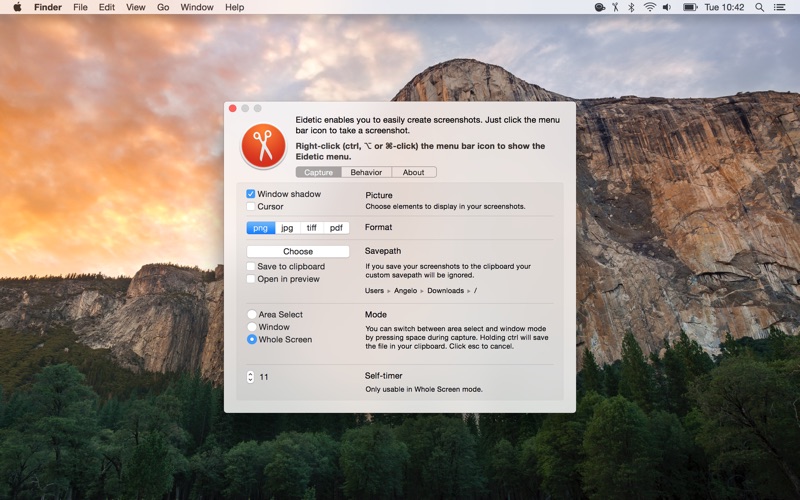This screenshot has width=800, height=500.
Task: Select Window capture mode
Action: 252,327
